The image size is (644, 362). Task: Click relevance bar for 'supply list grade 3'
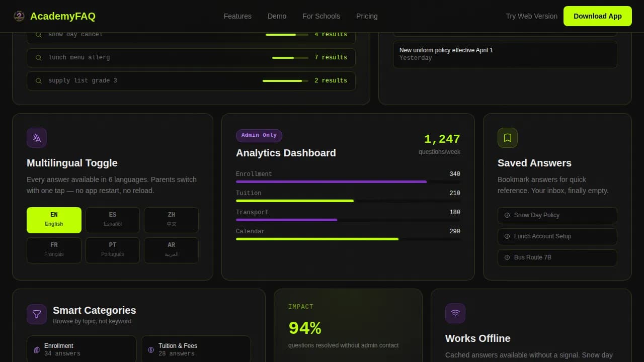pyautogui.click(x=285, y=81)
